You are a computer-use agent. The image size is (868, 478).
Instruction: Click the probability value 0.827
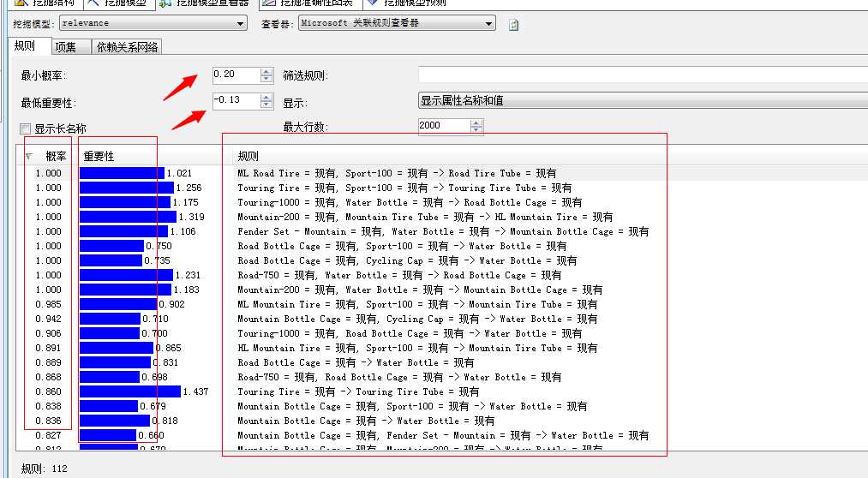(48, 435)
